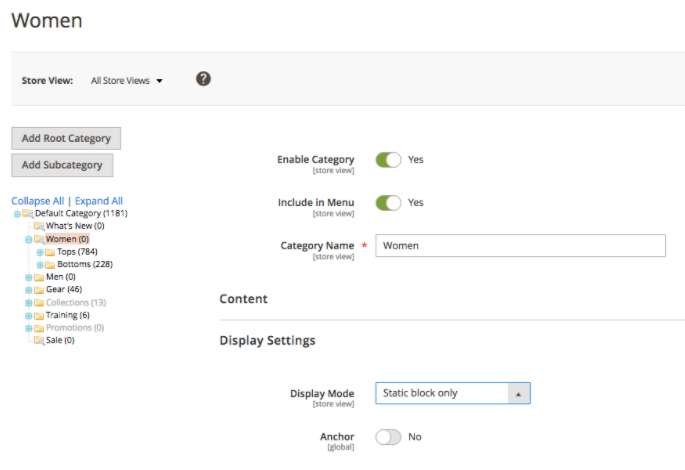The height and width of the screenshot is (470, 685).
Task: Collapse the Display Settings section header
Action: tap(267, 341)
